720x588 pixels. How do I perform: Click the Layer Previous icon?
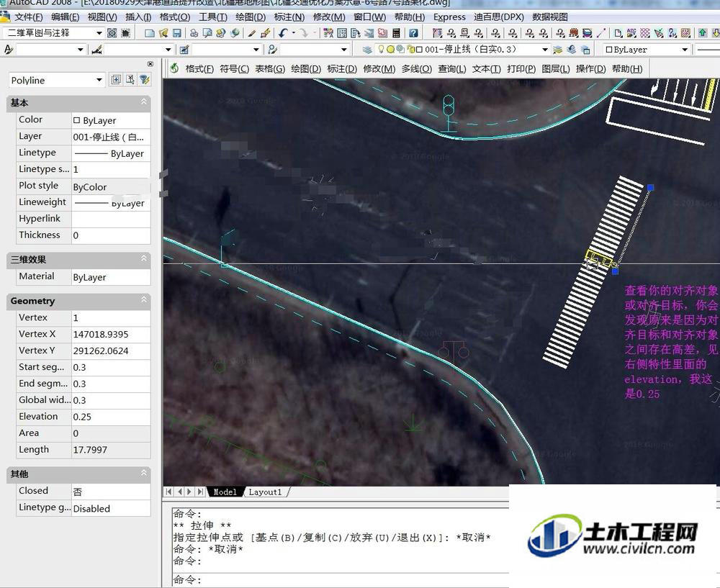(572, 50)
